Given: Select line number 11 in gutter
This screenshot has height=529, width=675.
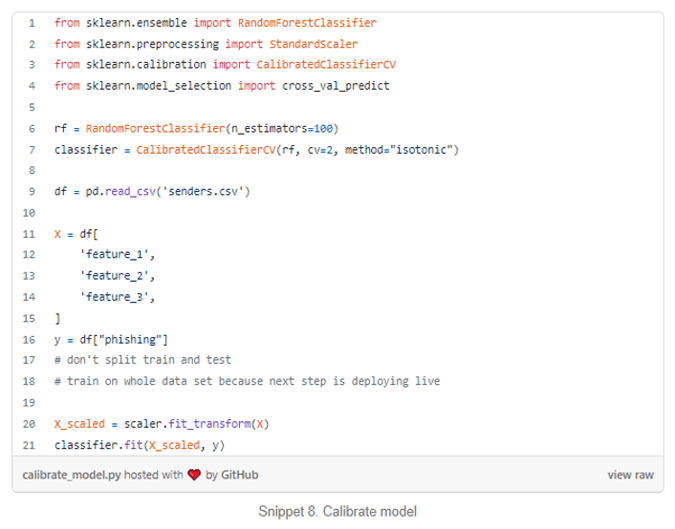Looking at the screenshot, I should click(29, 234).
